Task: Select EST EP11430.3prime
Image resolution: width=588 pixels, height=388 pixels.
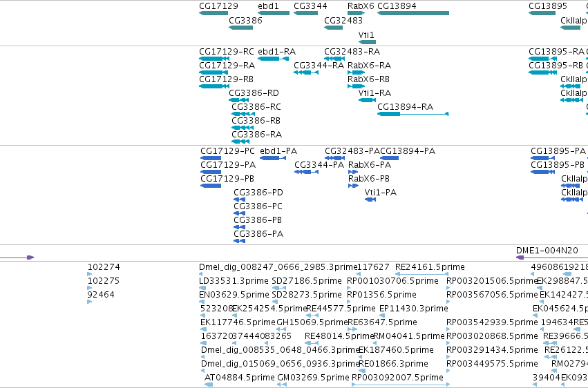Action: [x=381, y=316]
